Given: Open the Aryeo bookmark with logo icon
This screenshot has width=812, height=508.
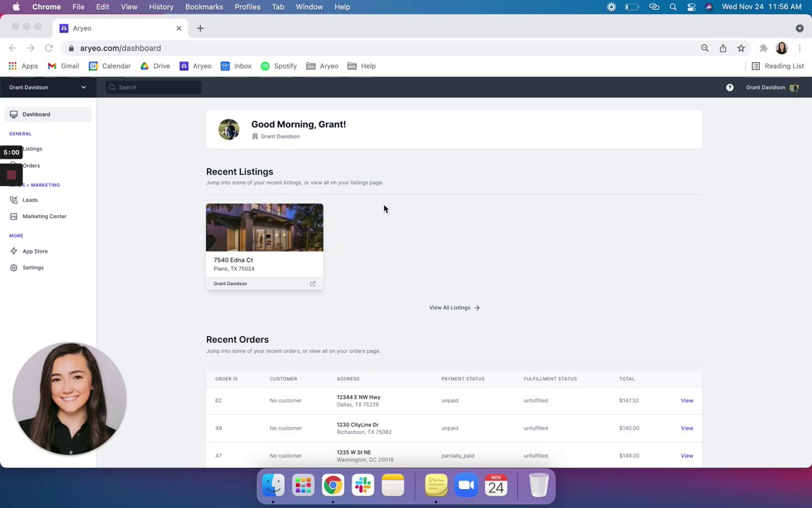Looking at the screenshot, I should coord(195,66).
